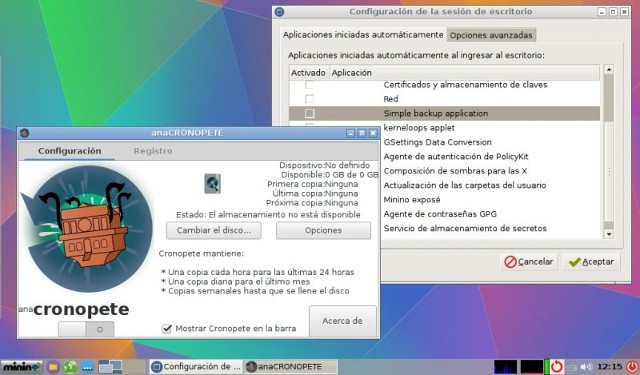Click the black network monitor applet in tray
640x375 pixels.
point(532,367)
